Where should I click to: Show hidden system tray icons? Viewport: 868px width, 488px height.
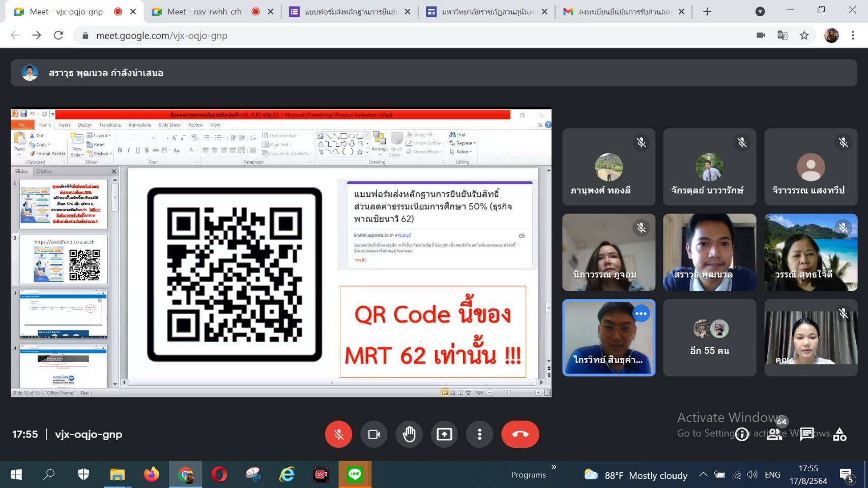point(703,474)
